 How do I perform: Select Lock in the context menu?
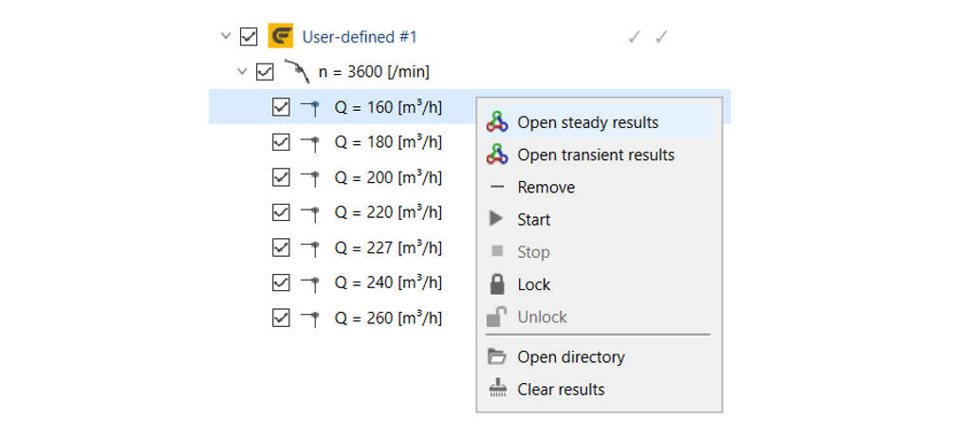[x=599, y=284]
